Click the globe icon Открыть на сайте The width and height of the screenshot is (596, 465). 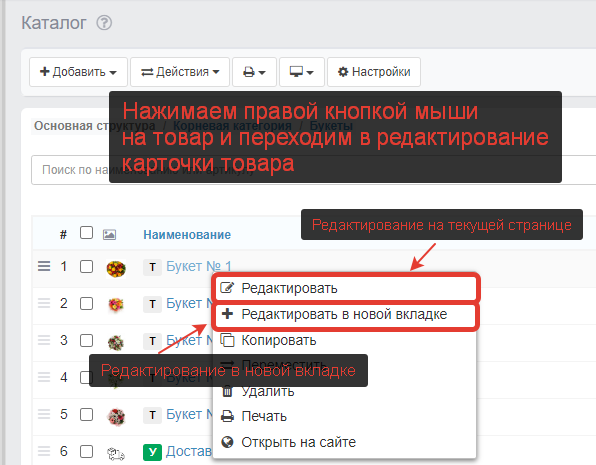227,442
